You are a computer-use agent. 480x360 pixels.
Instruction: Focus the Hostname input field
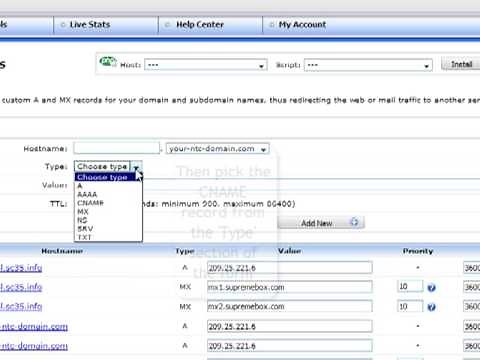(117, 148)
